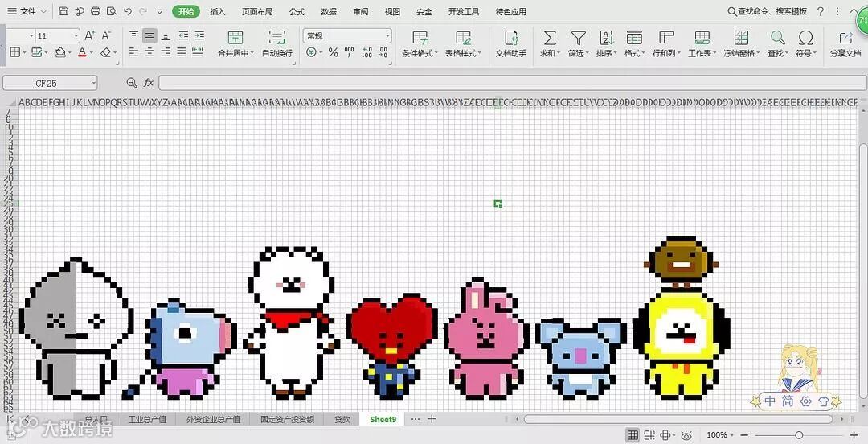Open the 贷款 sheet tab

[x=342, y=420]
